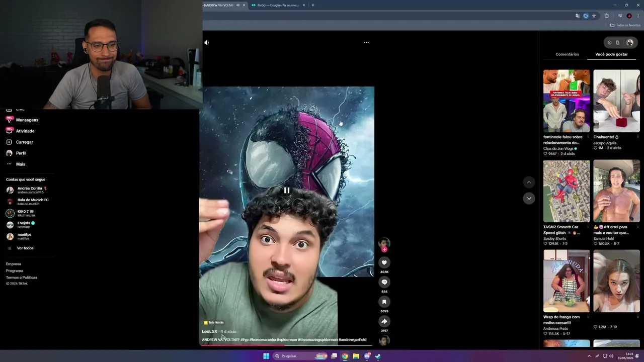Go to the next video with down arrow

coord(529,198)
